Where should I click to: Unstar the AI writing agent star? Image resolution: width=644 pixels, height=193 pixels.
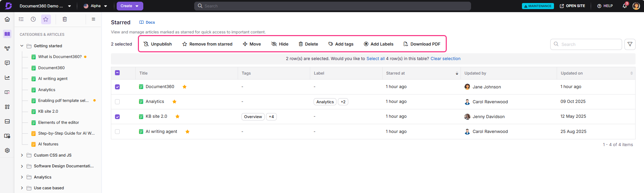click(187, 132)
